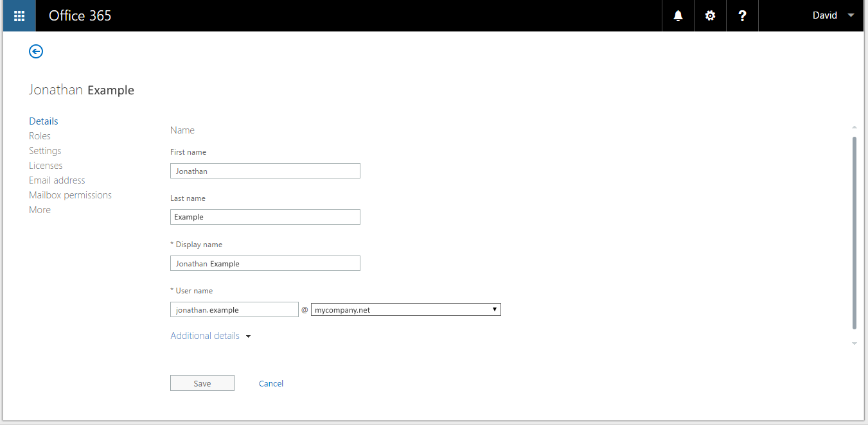Open the More section

[x=40, y=210]
